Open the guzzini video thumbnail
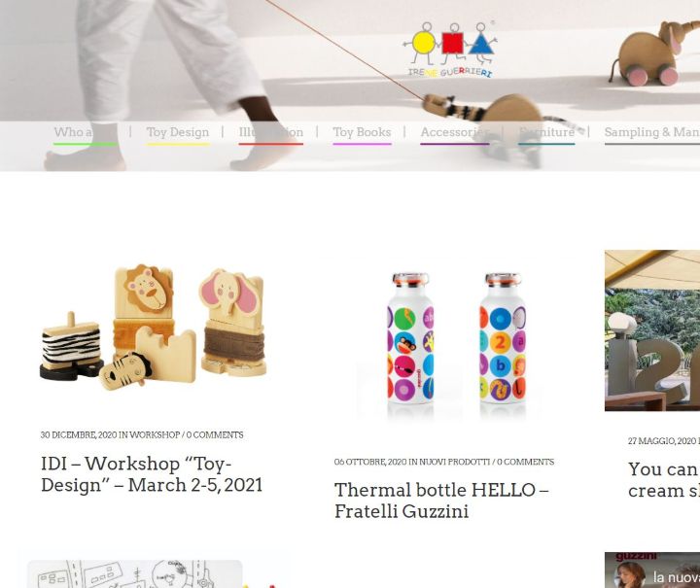Image resolution: width=700 pixels, height=588 pixels. coord(652,571)
